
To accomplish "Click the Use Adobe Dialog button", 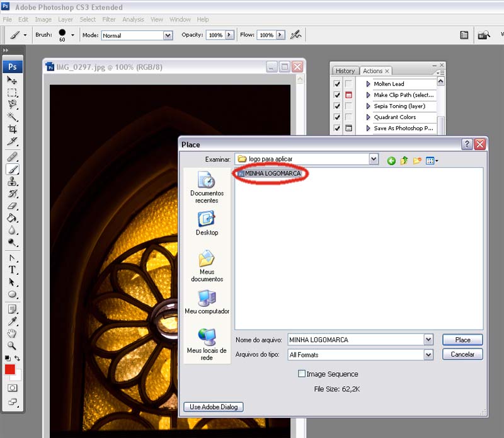I will [x=214, y=406].
